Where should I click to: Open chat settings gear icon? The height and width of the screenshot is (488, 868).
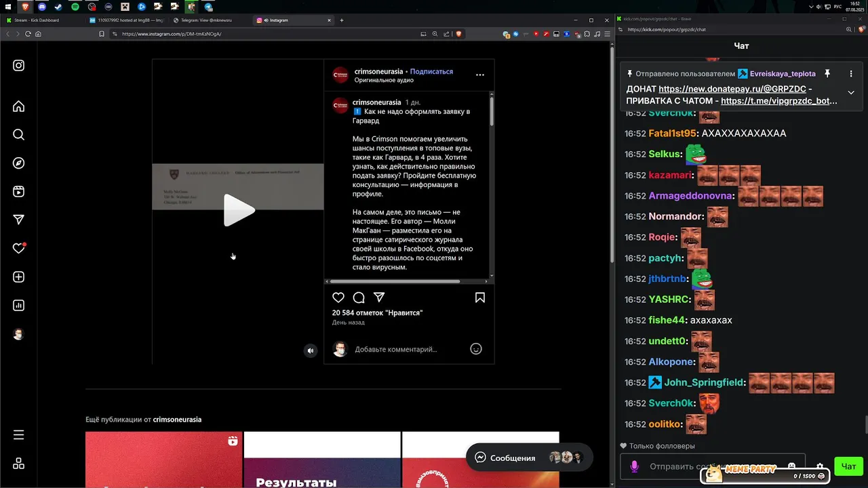tap(820, 466)
